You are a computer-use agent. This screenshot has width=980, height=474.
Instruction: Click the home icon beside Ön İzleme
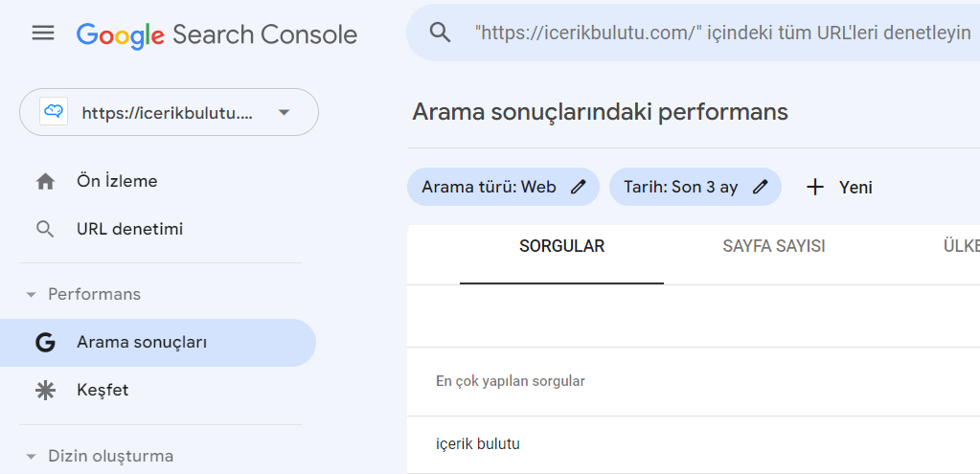tap(45, 182)
